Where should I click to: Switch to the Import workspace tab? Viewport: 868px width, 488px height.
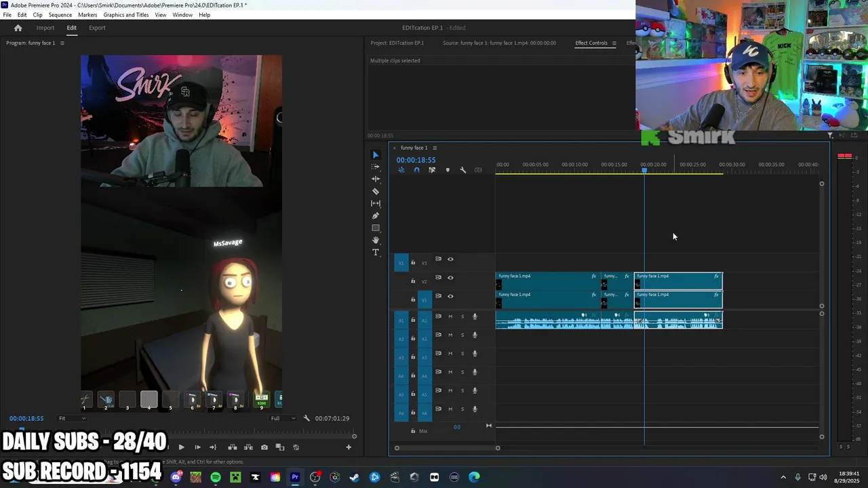tap(45, 28)
